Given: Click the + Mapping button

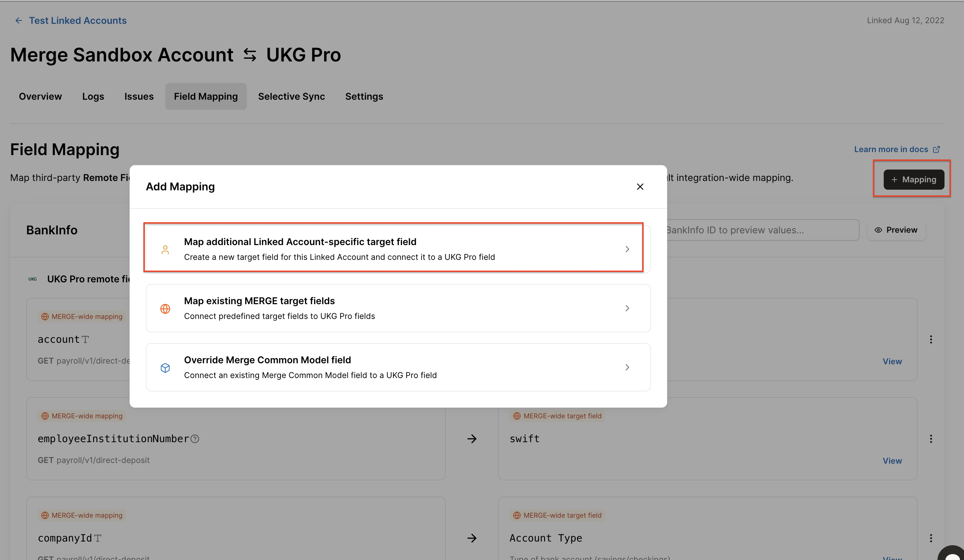Looking at the screenshot, I should point(914,179).
